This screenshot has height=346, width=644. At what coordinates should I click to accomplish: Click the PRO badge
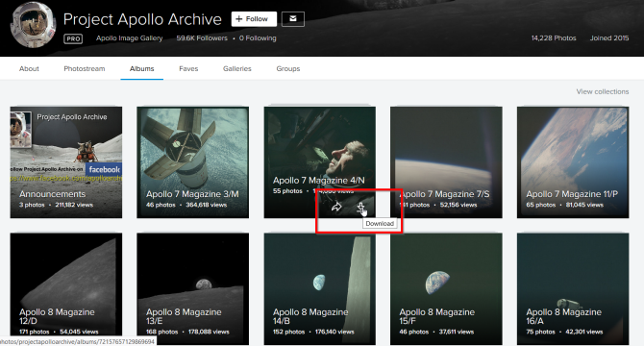(73, 38)
